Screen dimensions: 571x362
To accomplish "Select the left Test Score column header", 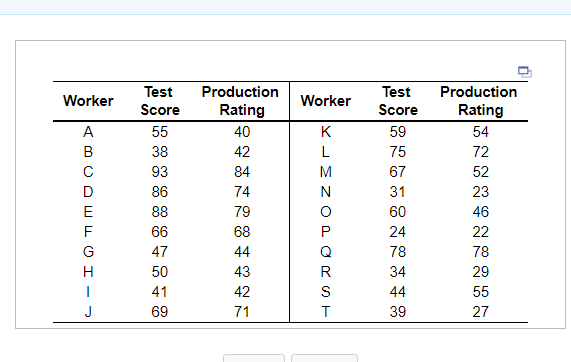I will click(x=160, y=101).
